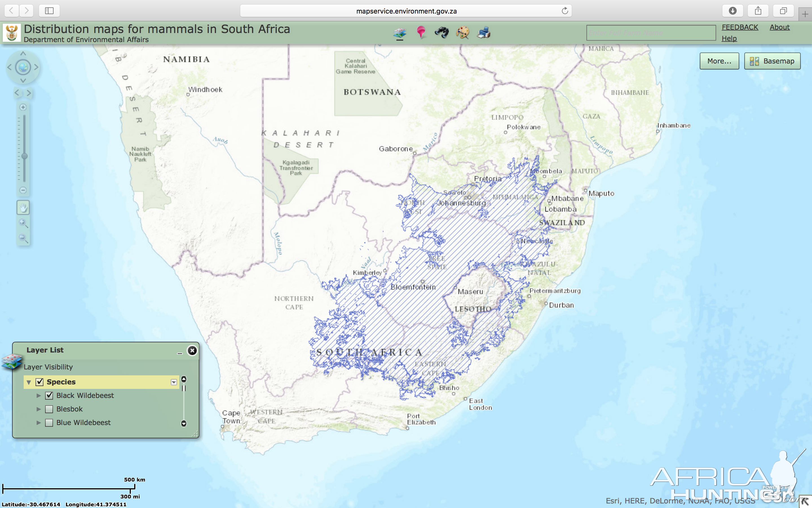Click the Safari share button
The image size is (812, 508).
coord(758,11)
